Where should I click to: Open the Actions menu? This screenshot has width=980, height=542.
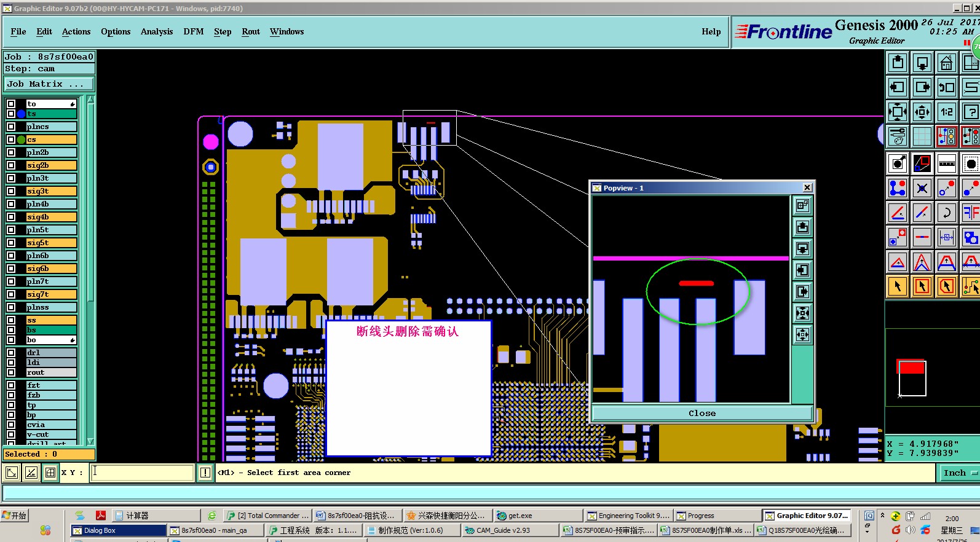click(76, 31)
